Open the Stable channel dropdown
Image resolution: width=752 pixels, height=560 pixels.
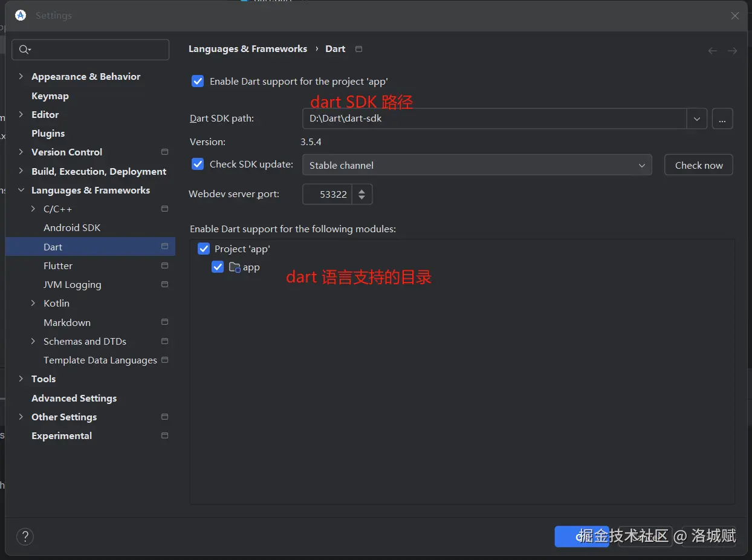tap(477, 165)
